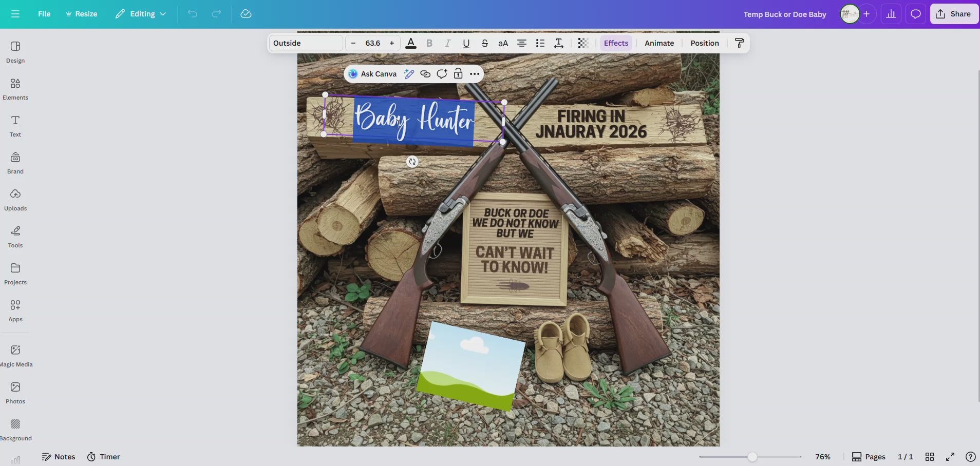Select the Magic Write pen icon
Screen dimensions: 980x466
[408, 73]
